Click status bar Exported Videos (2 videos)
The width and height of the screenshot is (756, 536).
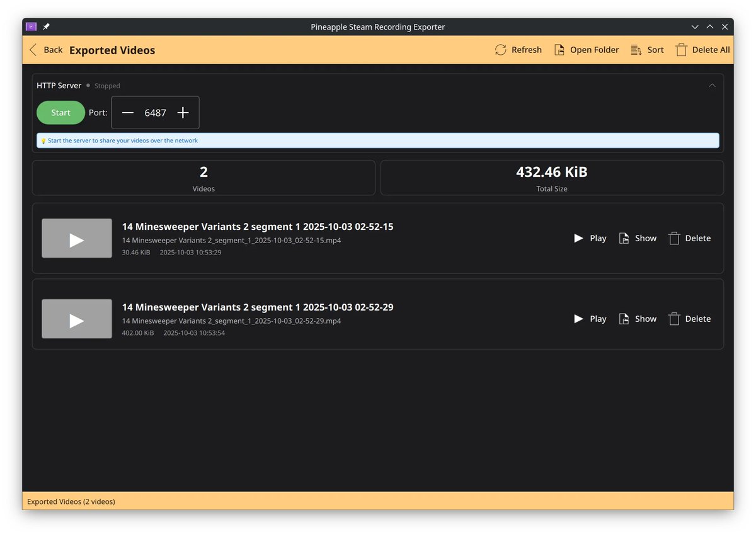click(x=71, y=501)
